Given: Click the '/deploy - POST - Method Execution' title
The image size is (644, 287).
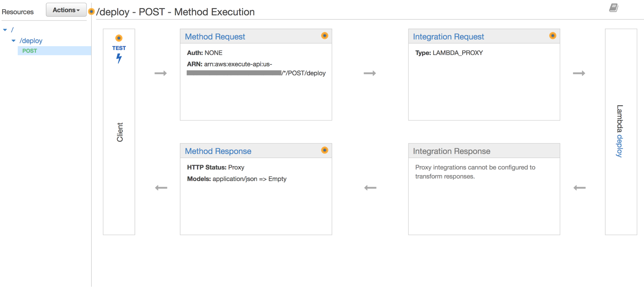Looking at the screenshot, I should point(175,12).
